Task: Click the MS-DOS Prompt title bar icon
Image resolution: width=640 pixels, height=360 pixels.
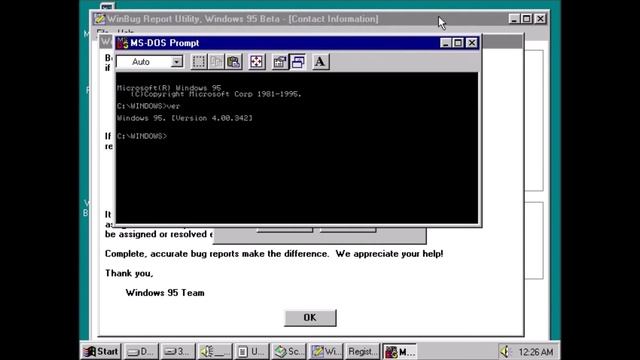Action: point(122,43)
